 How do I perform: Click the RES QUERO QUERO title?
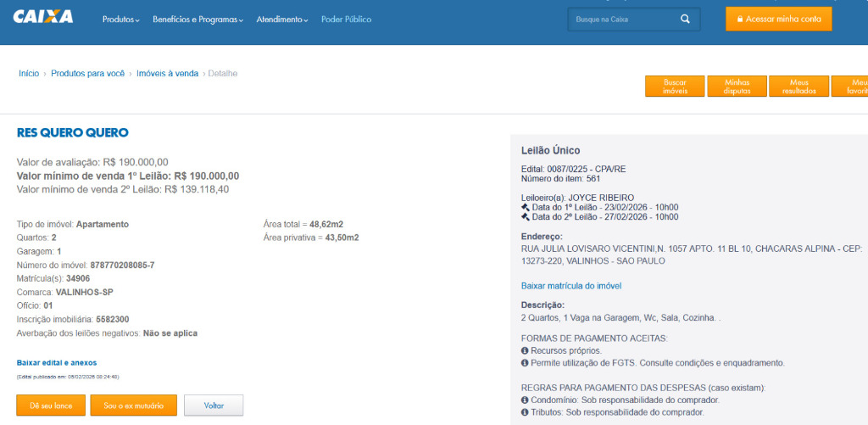click(73, 133)
